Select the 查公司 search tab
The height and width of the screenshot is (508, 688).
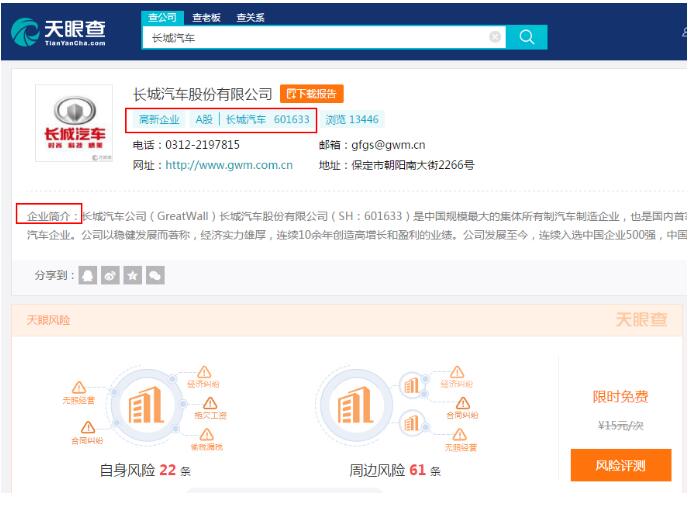click(163, 17)
